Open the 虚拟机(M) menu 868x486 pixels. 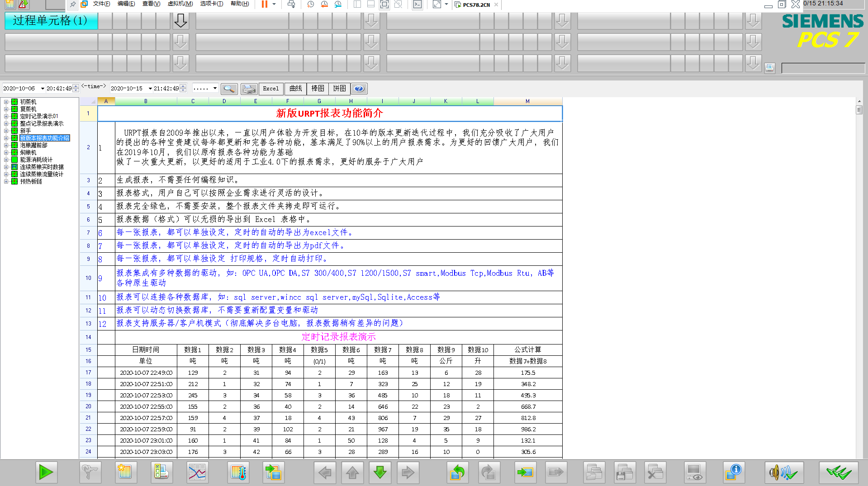[x=180, y=4]
